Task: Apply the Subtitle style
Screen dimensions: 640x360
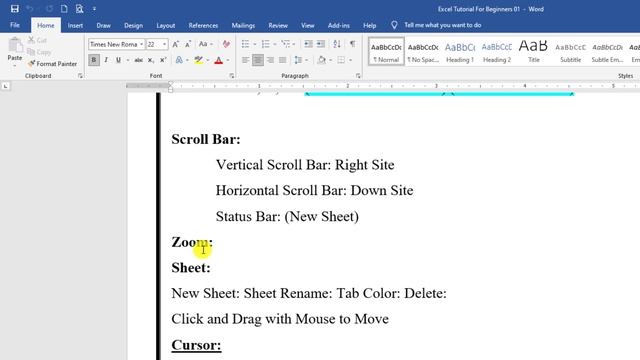Action: point(570,52)
